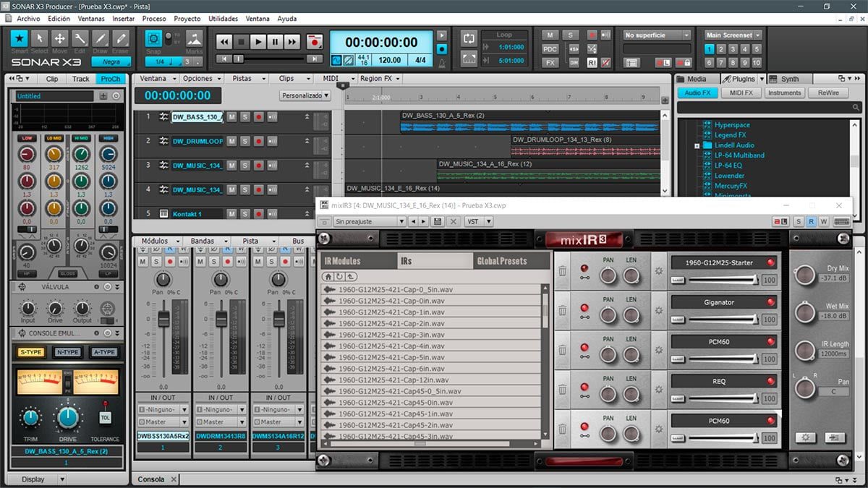Open the Archivo menu
Viewport: 868px width, 488px height.
tap(28, 19)
